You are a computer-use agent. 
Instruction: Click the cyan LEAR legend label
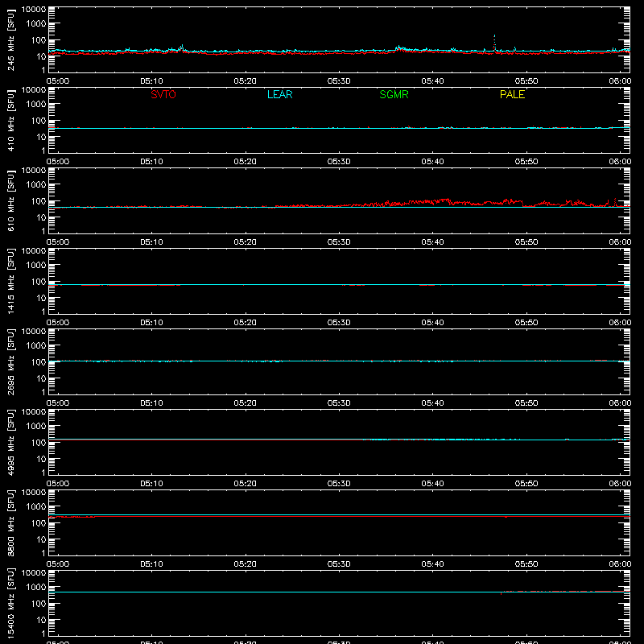click(279, 94)
